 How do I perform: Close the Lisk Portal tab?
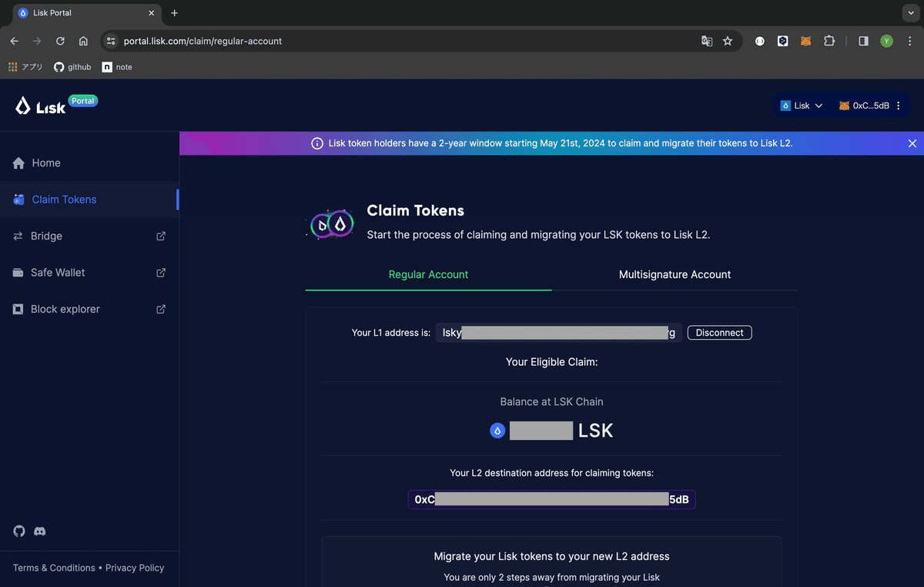tap(152, 13)
